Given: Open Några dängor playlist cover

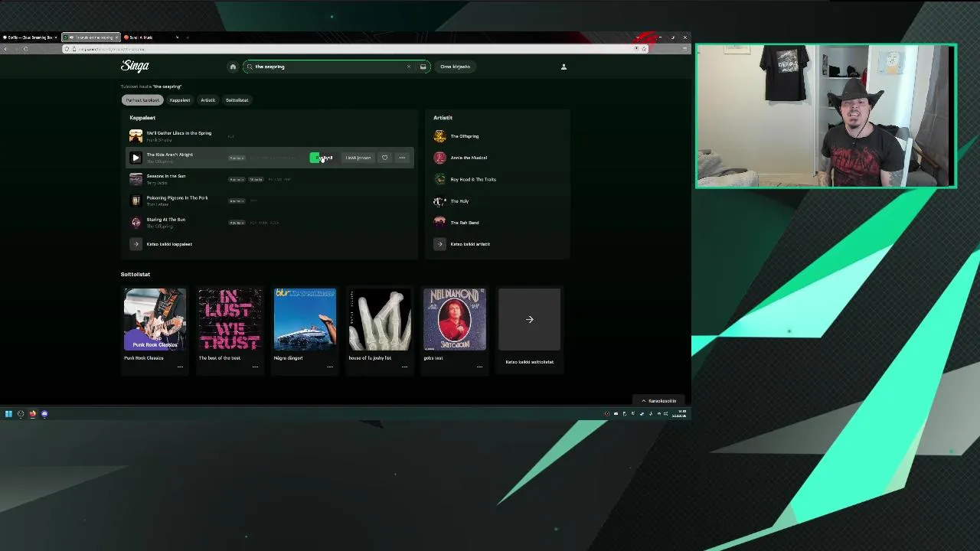Looking at the screenshot, I should tap(305, 319).
